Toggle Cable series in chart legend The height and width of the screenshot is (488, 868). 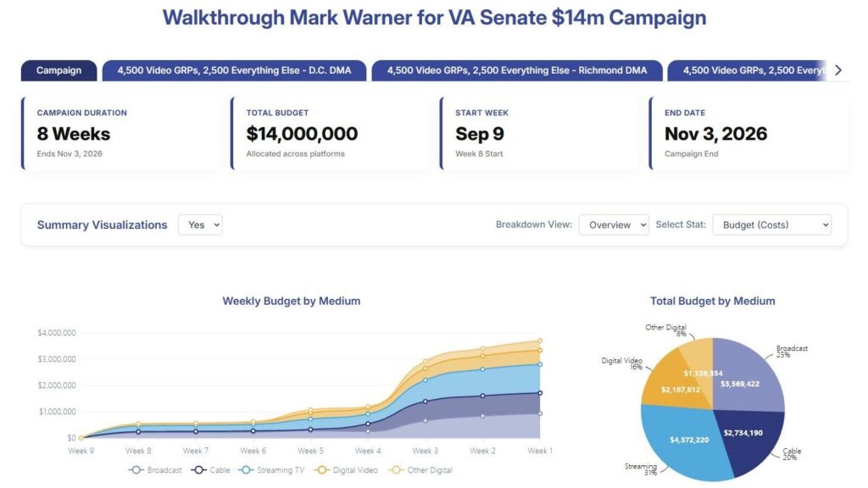coord(210,469)
